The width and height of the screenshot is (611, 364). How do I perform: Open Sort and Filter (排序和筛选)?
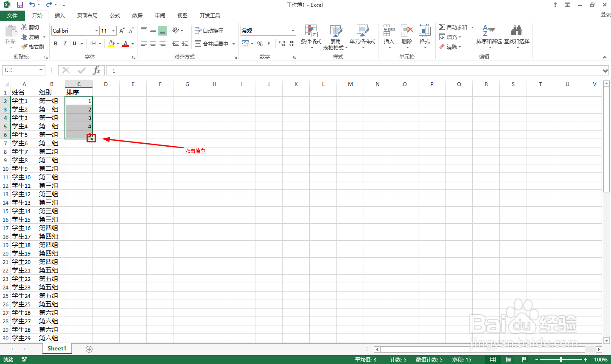489,36
